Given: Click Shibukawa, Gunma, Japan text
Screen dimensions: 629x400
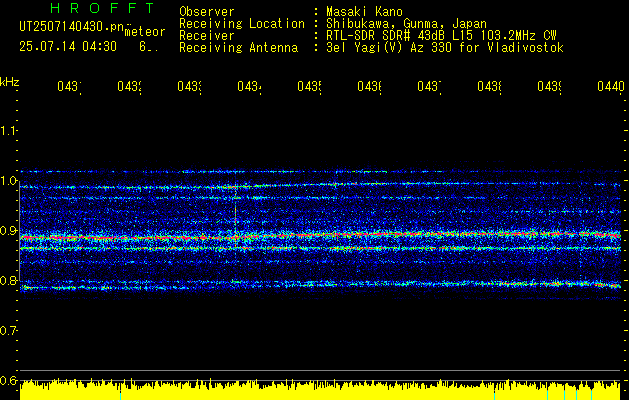Looking at the screenshot, I should click(x=406, y=24).
